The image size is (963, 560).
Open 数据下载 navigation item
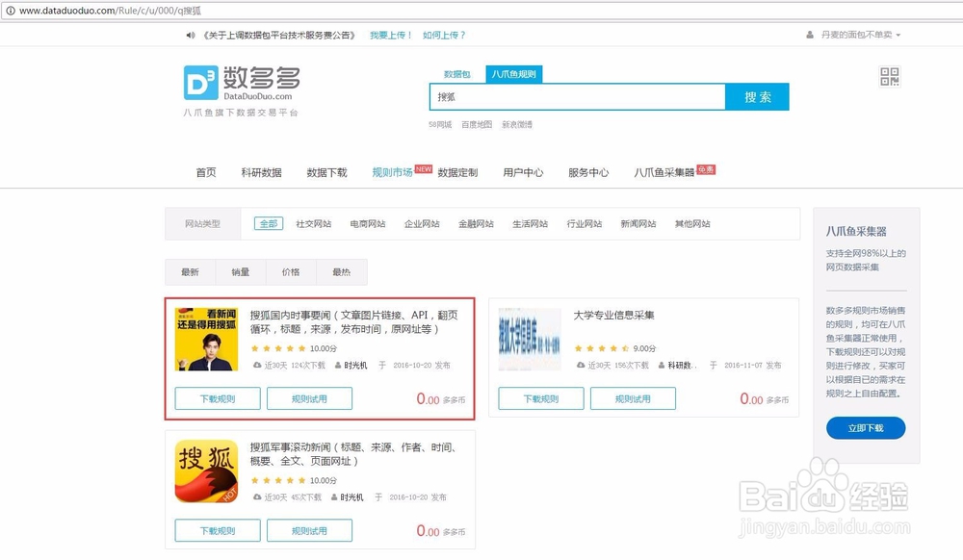(x=326, y=172)
